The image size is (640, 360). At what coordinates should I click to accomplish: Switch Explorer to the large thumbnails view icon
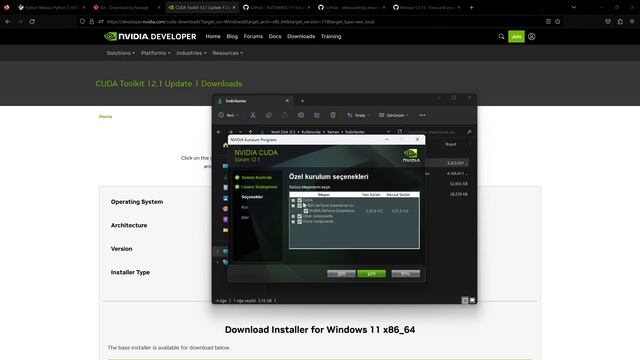click(472, 300)
